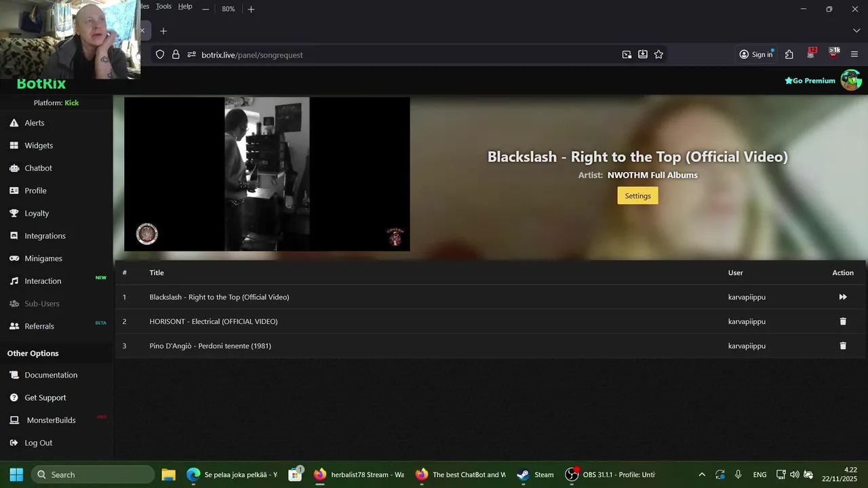Expand the list all tabs dropdown arrow

[x=856, y=30]
